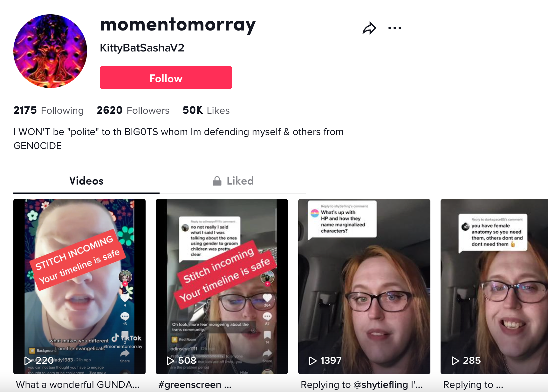
Task: Switch to the Liked tab
Action: (x=233, y=181)
